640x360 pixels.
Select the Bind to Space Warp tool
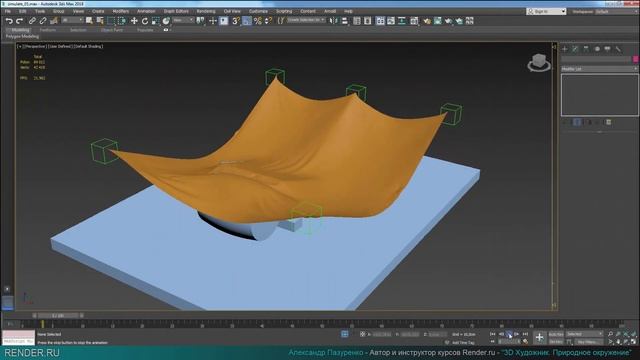(x=53, y=21)
